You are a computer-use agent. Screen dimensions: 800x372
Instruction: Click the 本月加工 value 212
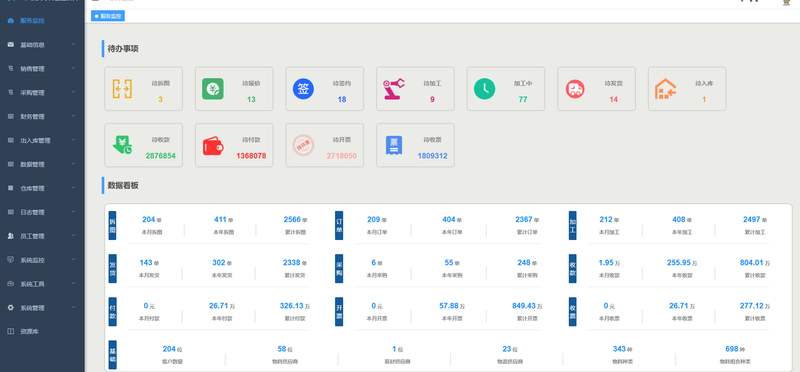[x=606, y=219]
